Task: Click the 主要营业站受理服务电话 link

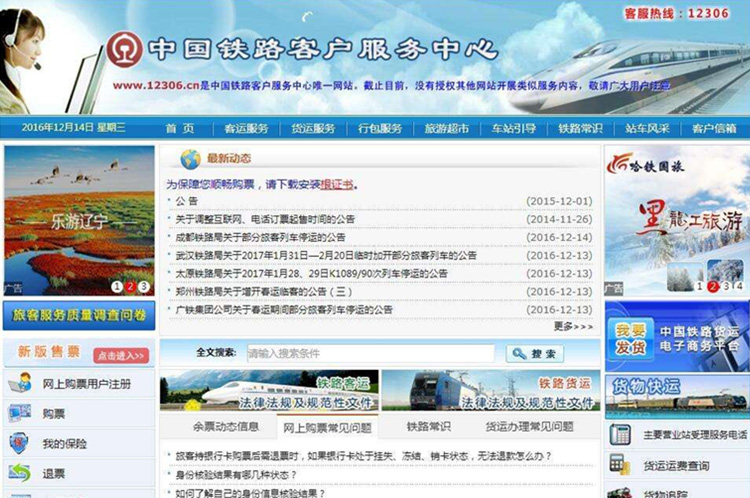Action: pyautogui.click(x=695, y=435)
